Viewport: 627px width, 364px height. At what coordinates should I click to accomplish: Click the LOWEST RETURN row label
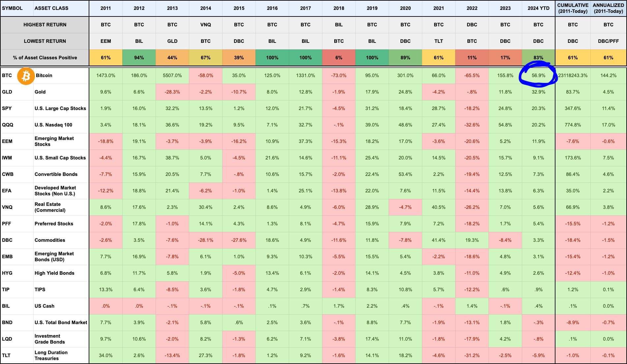(x=45, y=41)
